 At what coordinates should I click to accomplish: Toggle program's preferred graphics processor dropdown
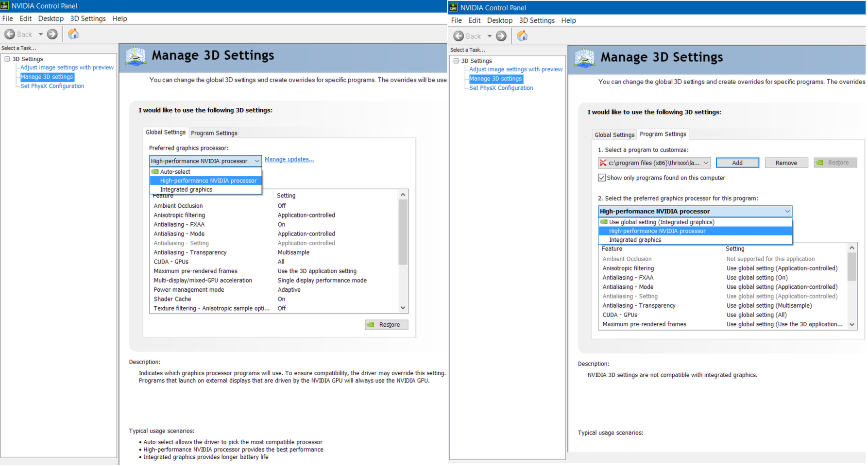[x=695, y=211]
